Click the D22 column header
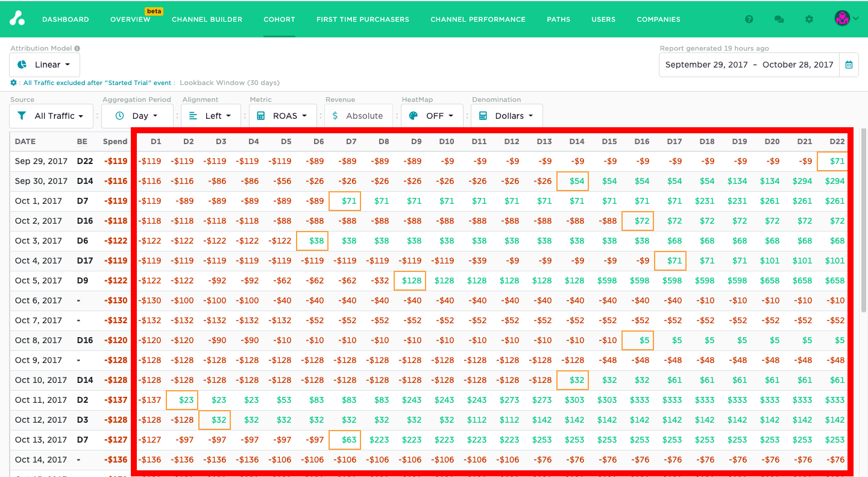 [837, 142]
